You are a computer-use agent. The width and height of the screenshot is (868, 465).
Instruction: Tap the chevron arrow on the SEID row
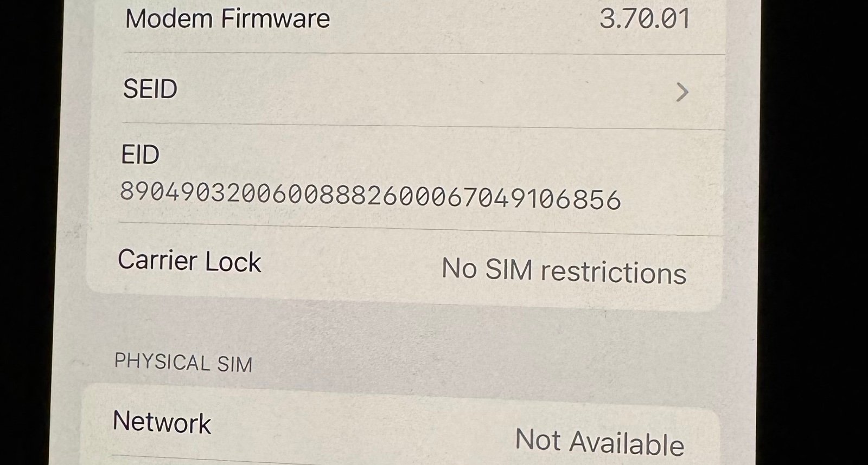coord(682,93)
